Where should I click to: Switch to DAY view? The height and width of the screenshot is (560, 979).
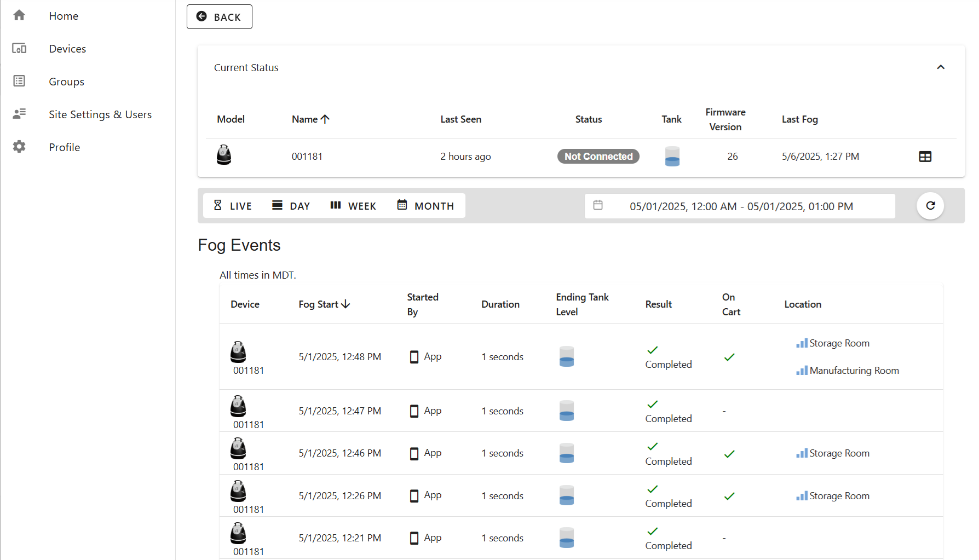point(291,206)
